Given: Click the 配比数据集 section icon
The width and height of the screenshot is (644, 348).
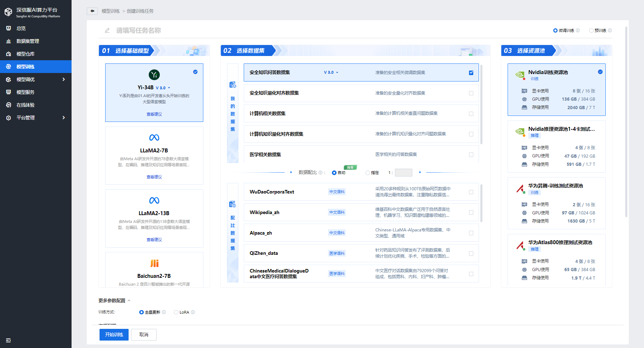Looking at the screenshot, I should click(232, 204).
